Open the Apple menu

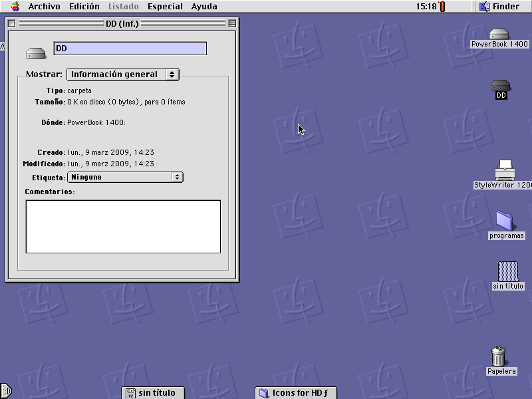(15, 6)
